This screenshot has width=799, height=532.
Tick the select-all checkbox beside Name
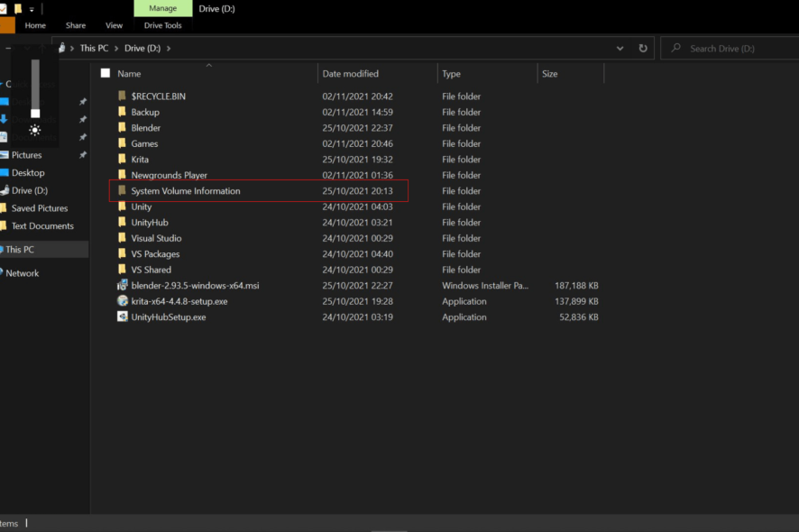click(106, 73)
